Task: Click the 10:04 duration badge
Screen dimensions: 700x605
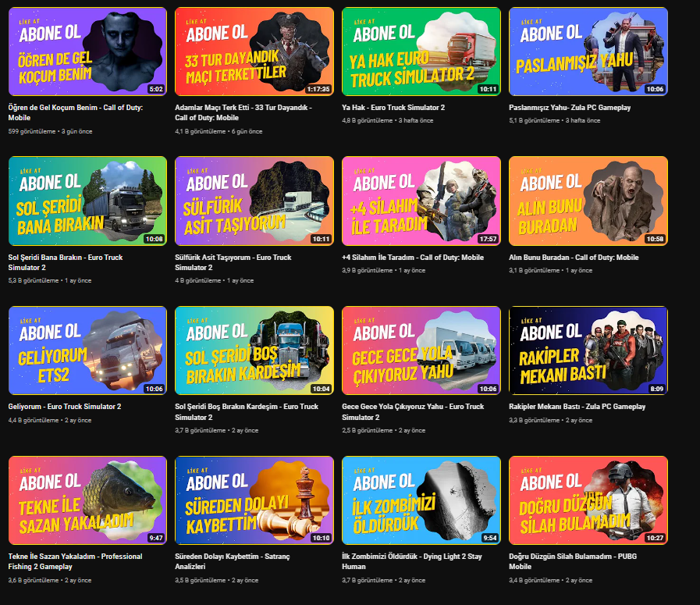Action: [321, 389]
